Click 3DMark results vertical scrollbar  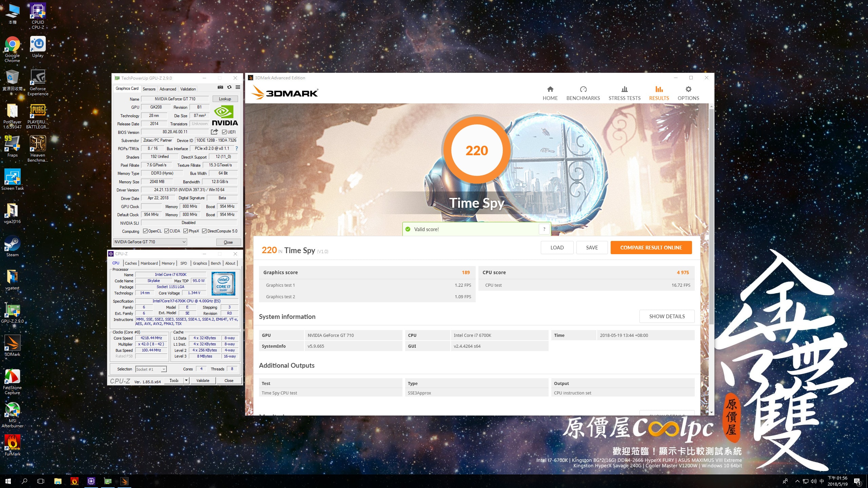coord(711,217)
